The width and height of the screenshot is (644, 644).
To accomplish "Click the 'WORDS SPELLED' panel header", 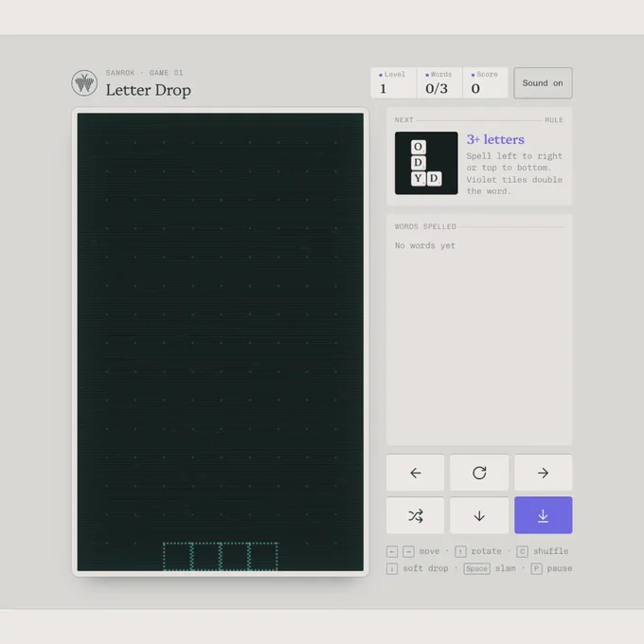I will click(x=425, y=226).
